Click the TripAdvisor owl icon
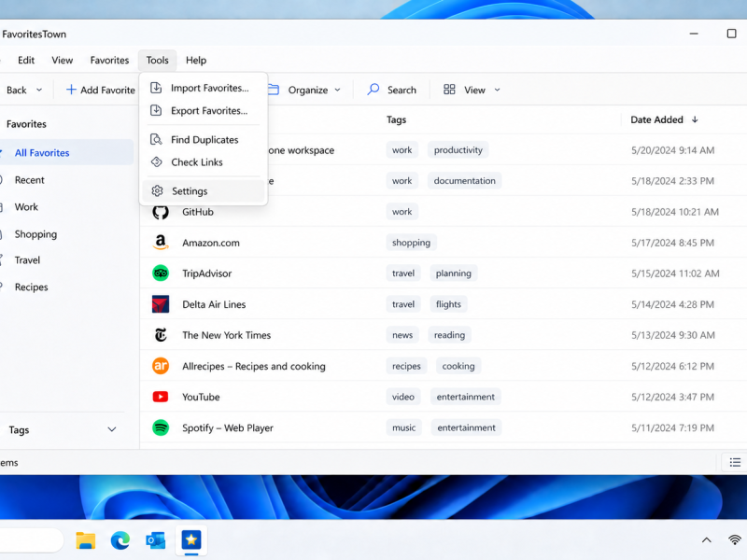Viewport: 747px width, 560px height. [x=161, y=273]
